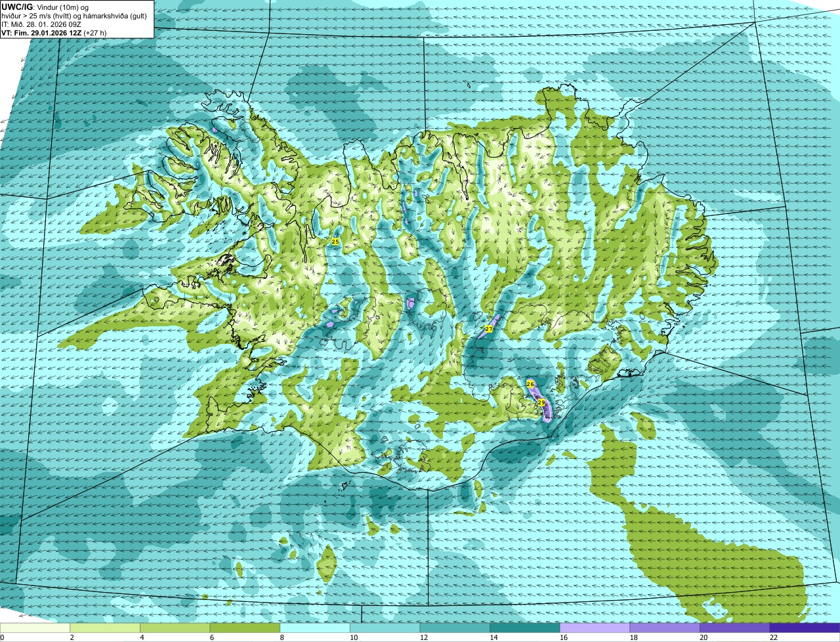Screen dimensions: 840x642
Task: Click the legend scale value 20
Action: pyautogui.click(x=703, y=637)
